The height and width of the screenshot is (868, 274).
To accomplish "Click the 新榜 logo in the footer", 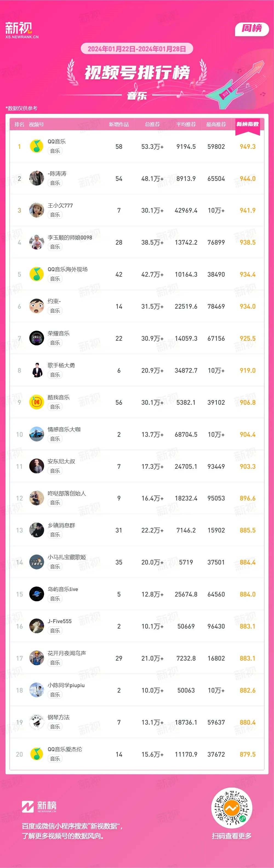I will point(39,806).
